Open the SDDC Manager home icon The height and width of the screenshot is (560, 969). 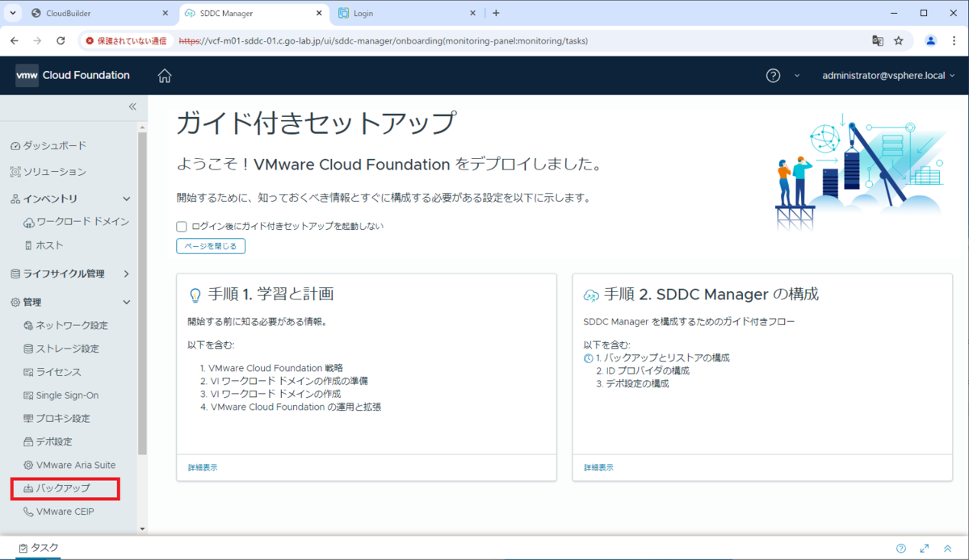(x=165, y=76)
